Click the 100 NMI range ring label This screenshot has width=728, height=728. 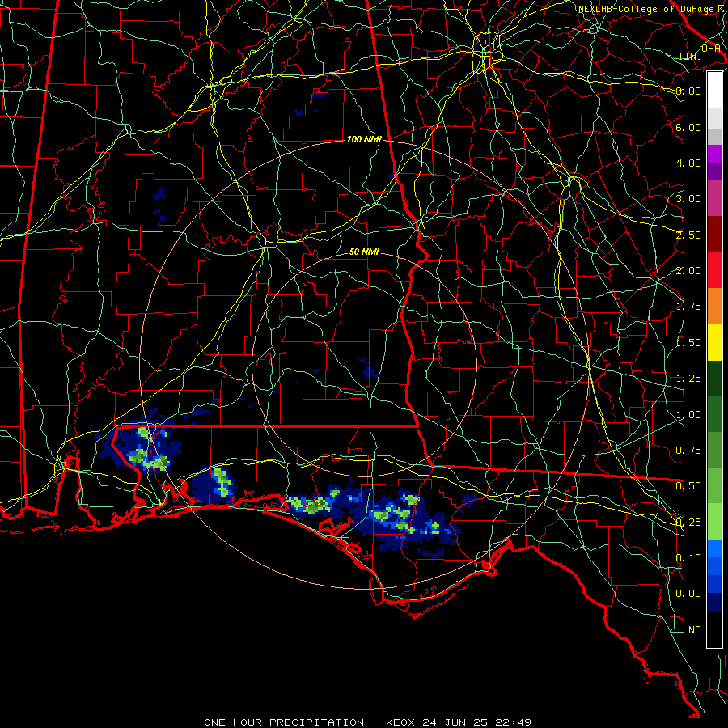(364, 139)
